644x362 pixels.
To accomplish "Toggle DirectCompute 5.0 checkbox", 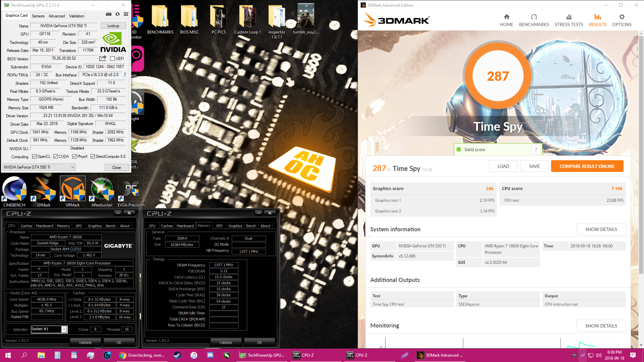I will point(93,157).
